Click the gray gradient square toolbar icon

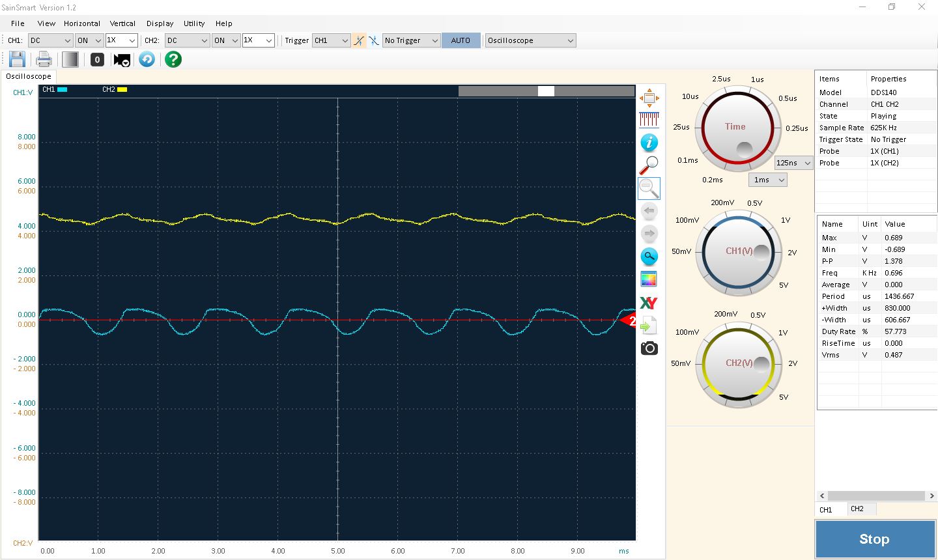70,59
